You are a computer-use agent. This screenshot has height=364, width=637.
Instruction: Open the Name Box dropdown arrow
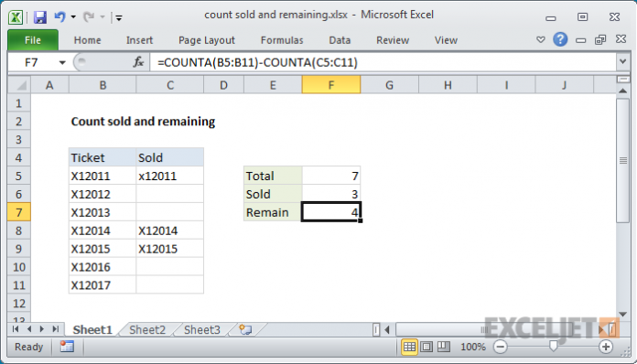62,62
